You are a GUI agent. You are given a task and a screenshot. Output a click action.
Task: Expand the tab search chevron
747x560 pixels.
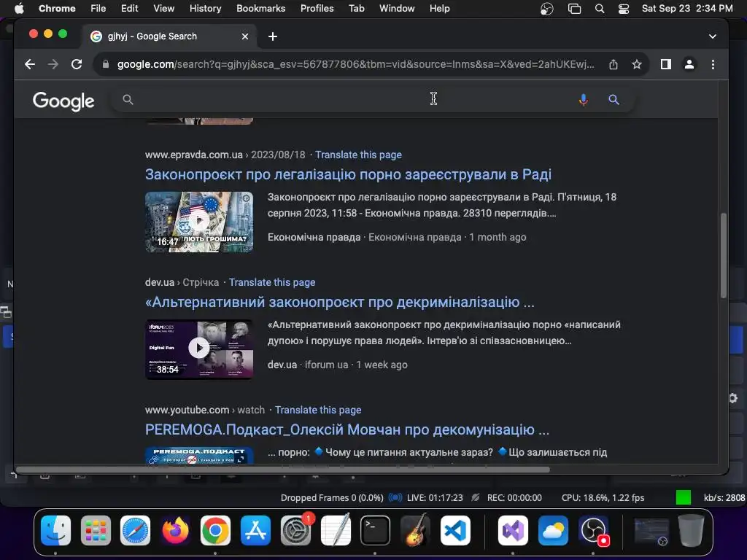712,36
